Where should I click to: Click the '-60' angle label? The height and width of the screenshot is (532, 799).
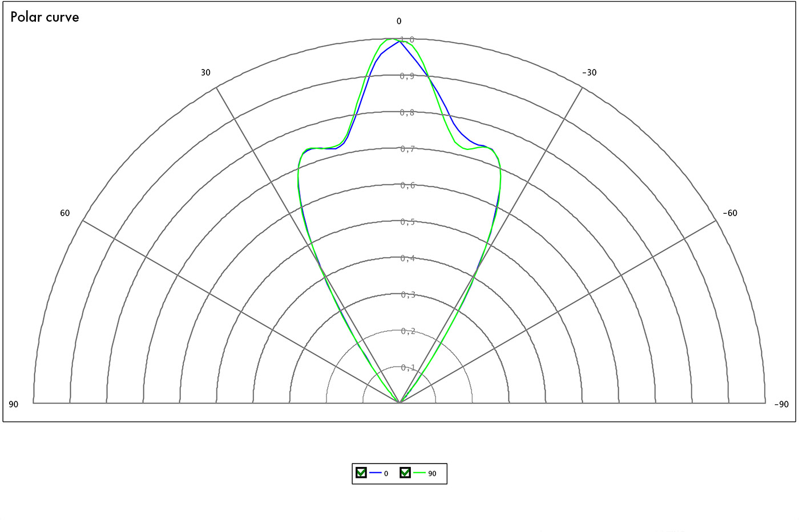(x=730, y=213)
